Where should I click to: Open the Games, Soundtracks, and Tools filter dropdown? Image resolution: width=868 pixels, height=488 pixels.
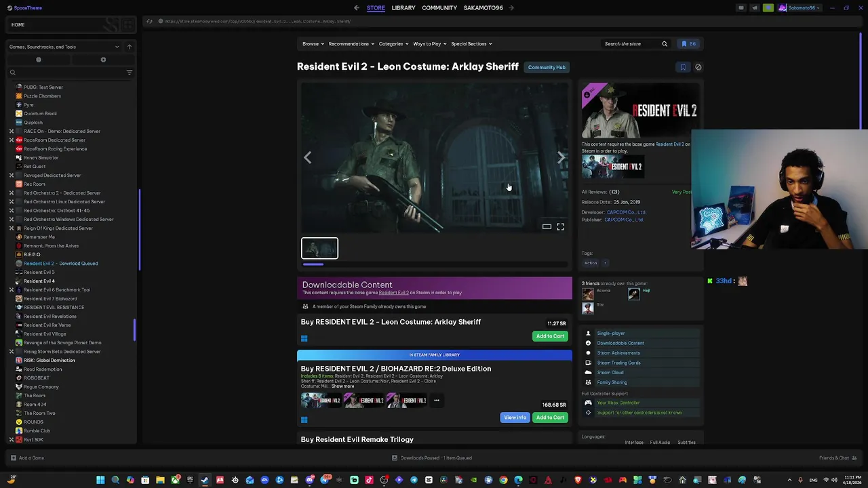click(64, 47)
